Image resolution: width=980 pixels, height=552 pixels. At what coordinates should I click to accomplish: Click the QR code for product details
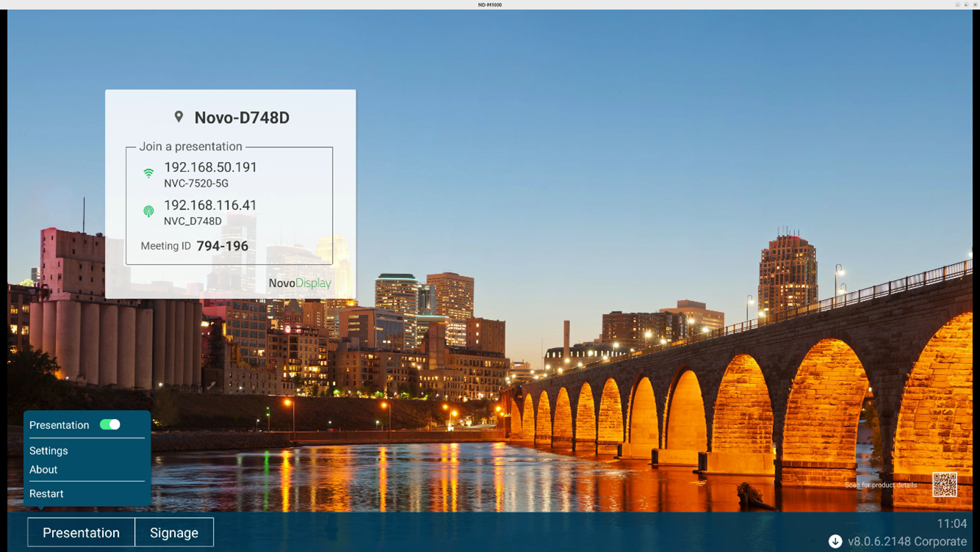point(944,484)
